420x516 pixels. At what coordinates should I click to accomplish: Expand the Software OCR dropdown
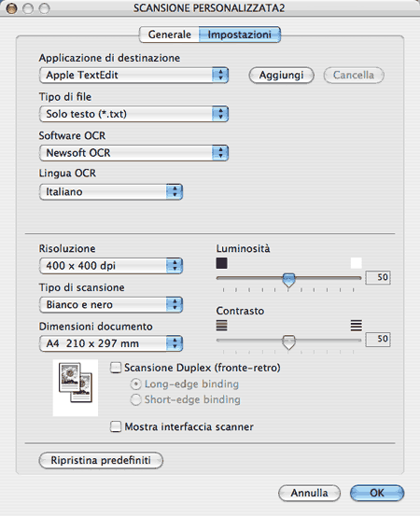(x=133, y=153)
